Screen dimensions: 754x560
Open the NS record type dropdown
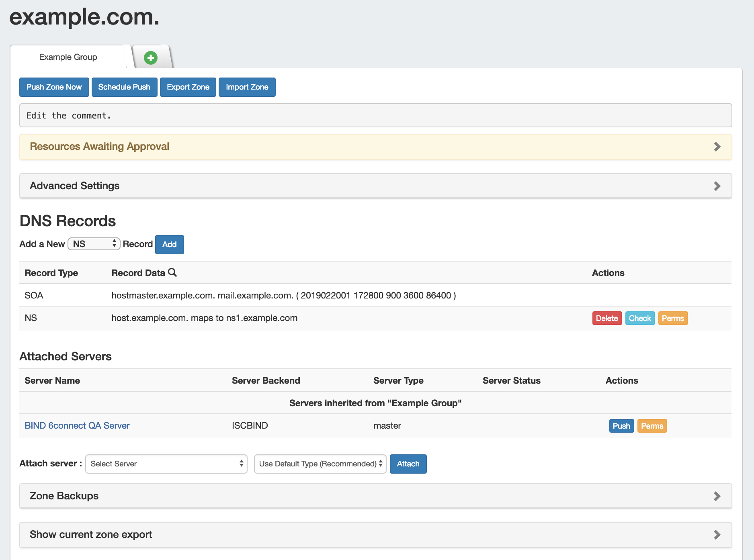[x=94, y=244]
